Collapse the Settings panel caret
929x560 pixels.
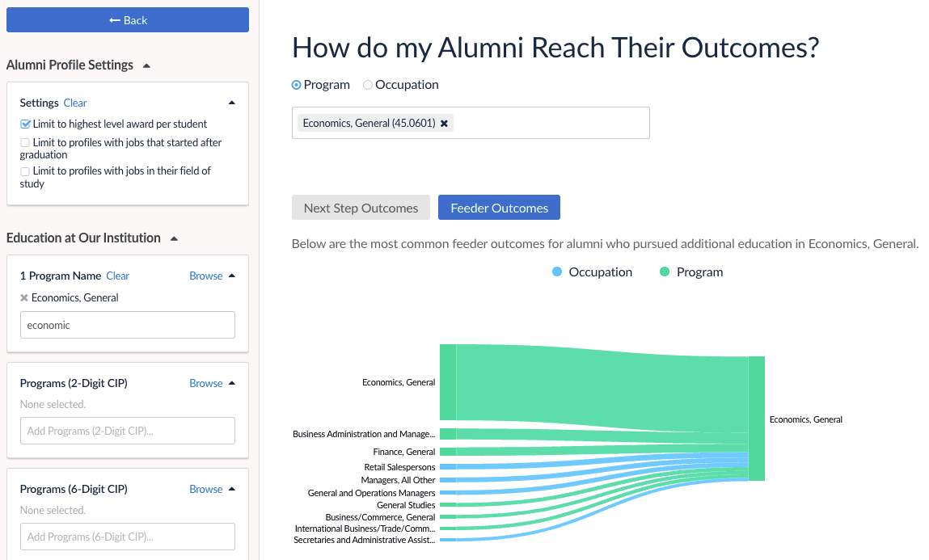click(232, 103)
